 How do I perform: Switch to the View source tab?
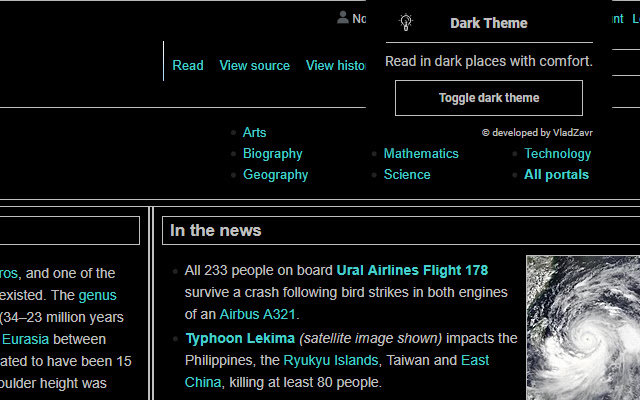(x=254, y=65)
